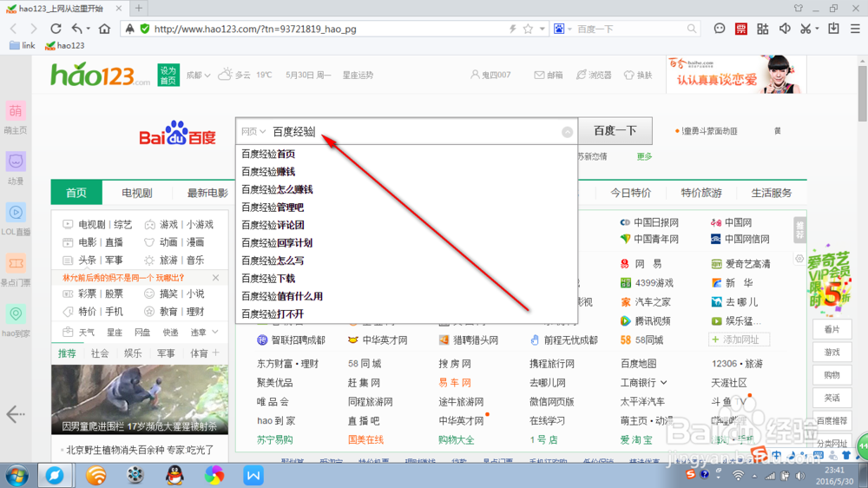Open the 中国日报网 link
The image size is (868, 488).
[x=649, y=222]
